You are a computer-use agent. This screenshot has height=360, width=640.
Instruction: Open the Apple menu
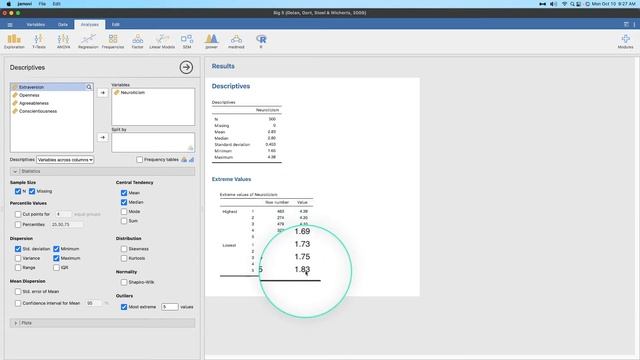[8, 4]
